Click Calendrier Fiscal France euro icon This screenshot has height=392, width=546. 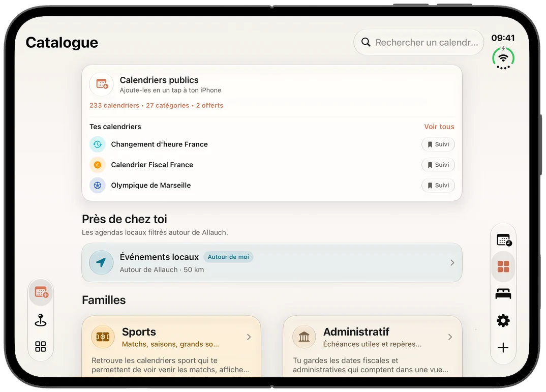coord(98,165)
